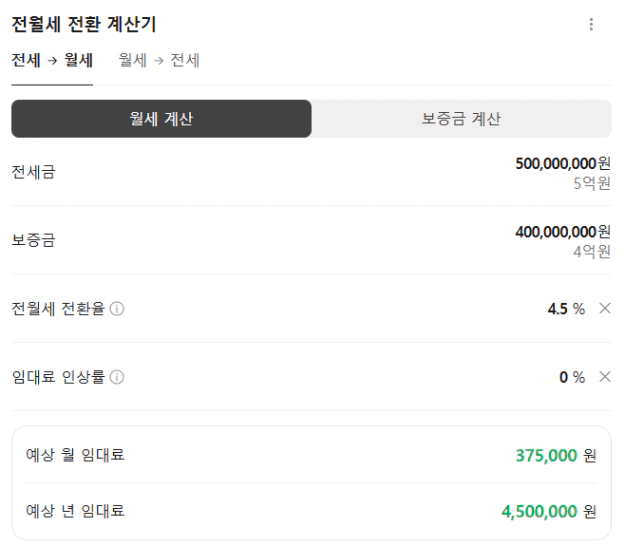Clear the 전월세 전환율 value

[x=604, y=308]
